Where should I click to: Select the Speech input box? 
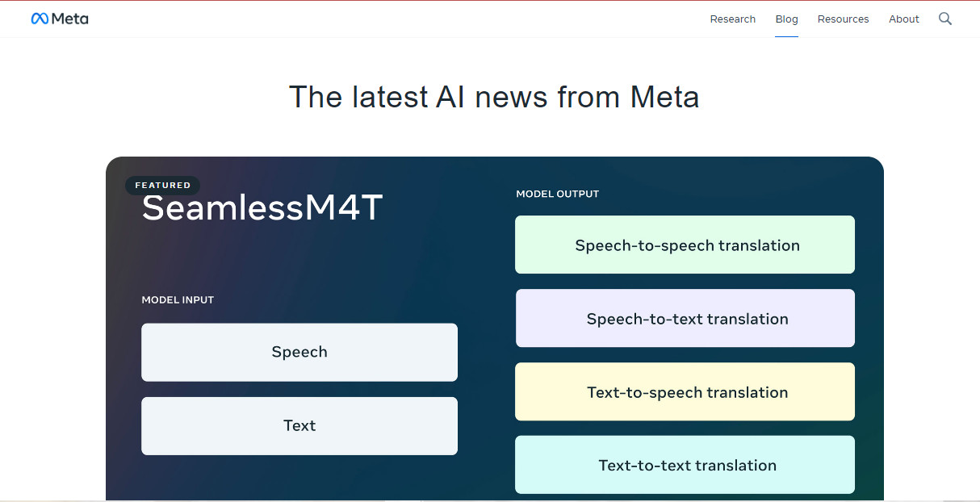[x=299, y=352]
